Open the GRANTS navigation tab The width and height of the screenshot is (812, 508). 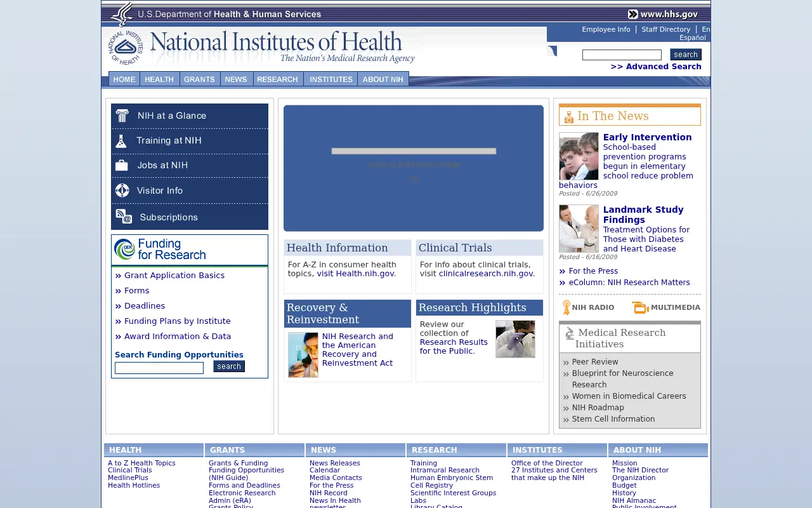tap(200, 79)
